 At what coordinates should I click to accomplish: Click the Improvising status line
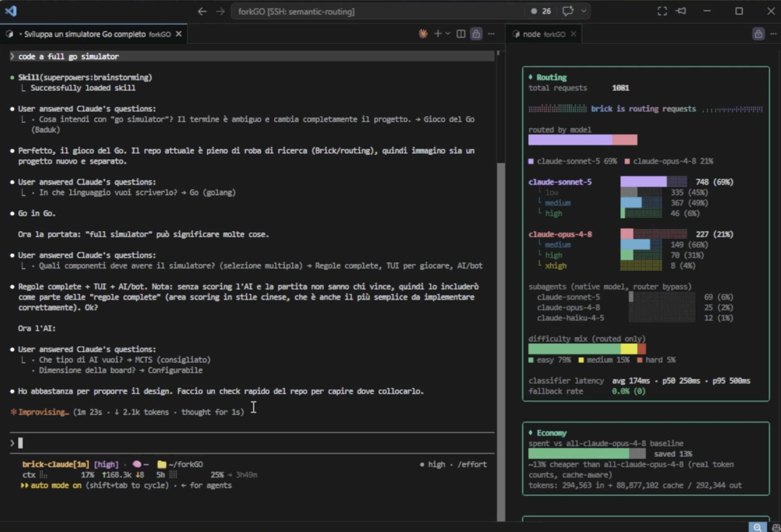pos(127,412)
